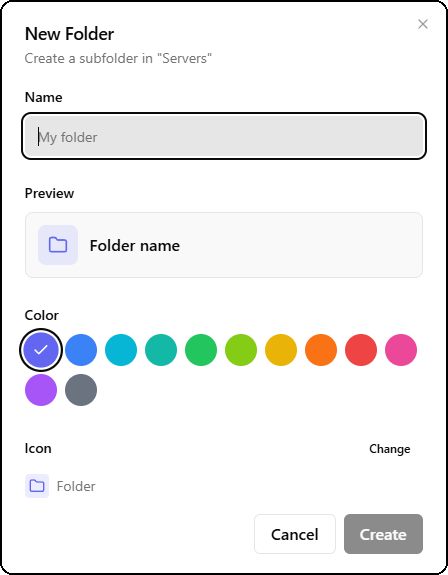Choose the purple color swatch
The height and width of the screenshot is (575, 448).
tap(41, 390)
